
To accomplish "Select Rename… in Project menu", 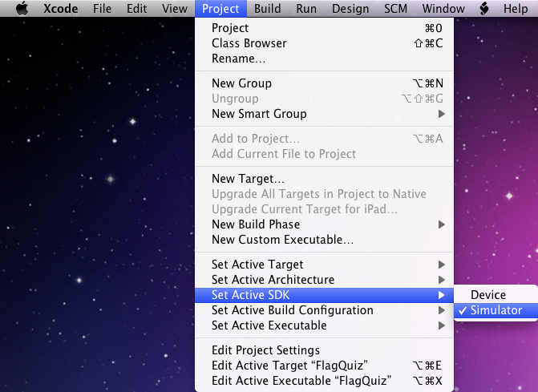I will click(324, 59).
